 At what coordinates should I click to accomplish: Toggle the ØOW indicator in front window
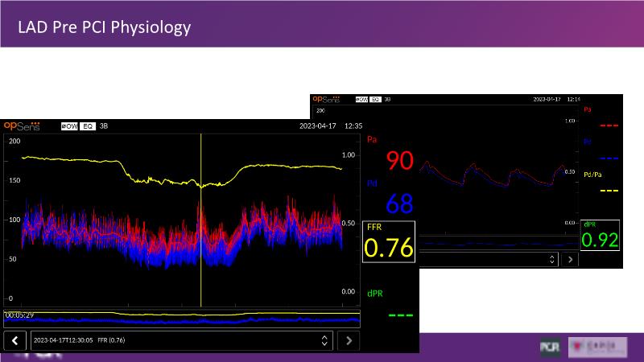pyautogui.click(x=69, y=126)
